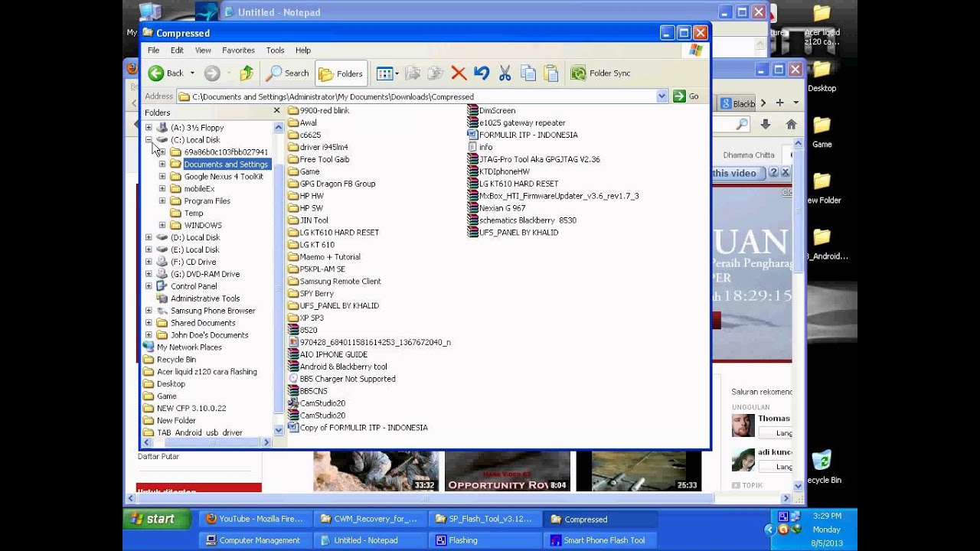Select the AIO IPHONE GUIDE archive

tap(328, 355)
